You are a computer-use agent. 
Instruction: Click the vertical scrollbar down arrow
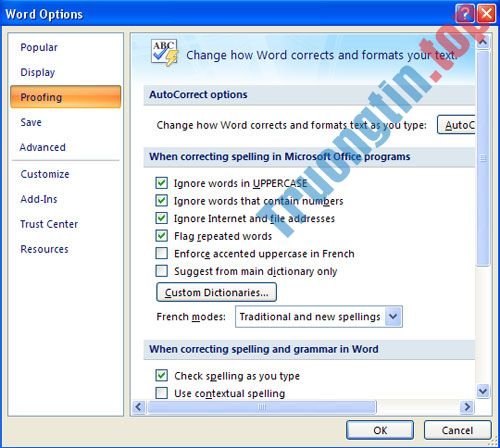[x=483, y=390]
